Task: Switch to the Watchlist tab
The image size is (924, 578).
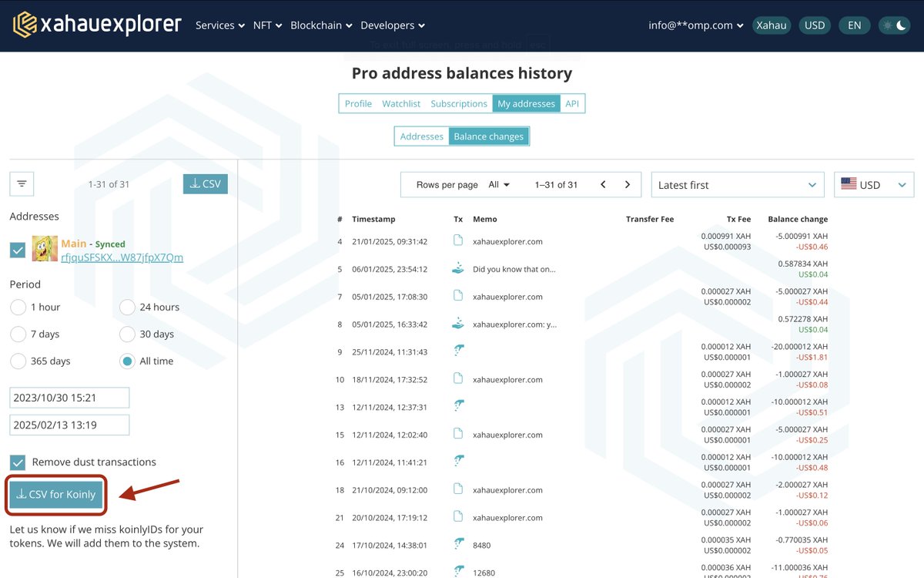Action: point(401,103)
